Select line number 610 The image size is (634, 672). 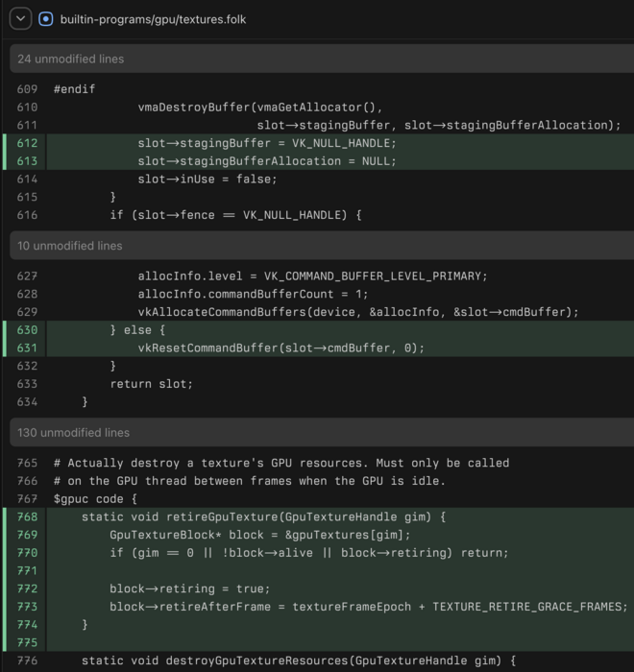(27, 108)
